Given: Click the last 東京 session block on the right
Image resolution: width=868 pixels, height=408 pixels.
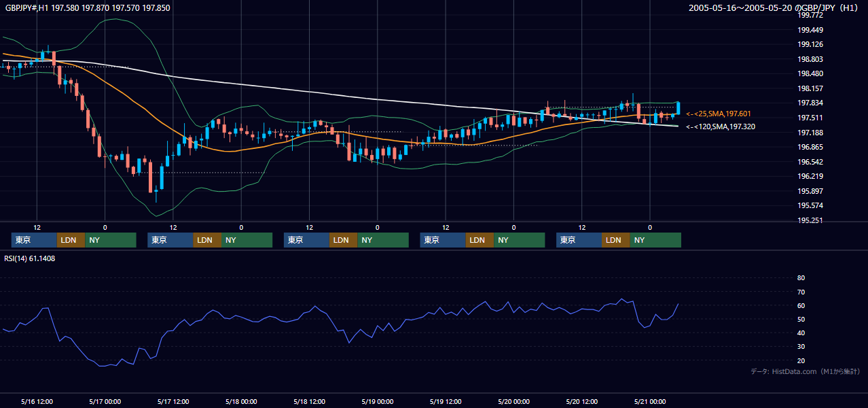Looking at the screenshot, I should coord(579,240).
